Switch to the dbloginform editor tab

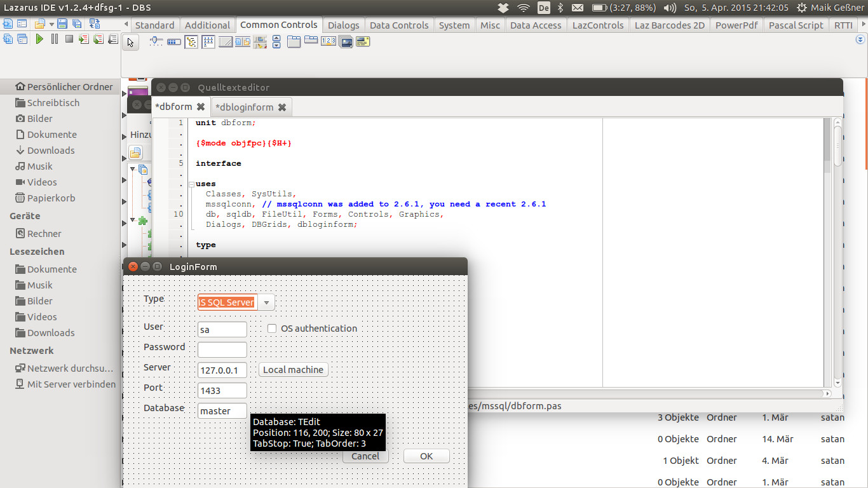(x=244, y=107)
